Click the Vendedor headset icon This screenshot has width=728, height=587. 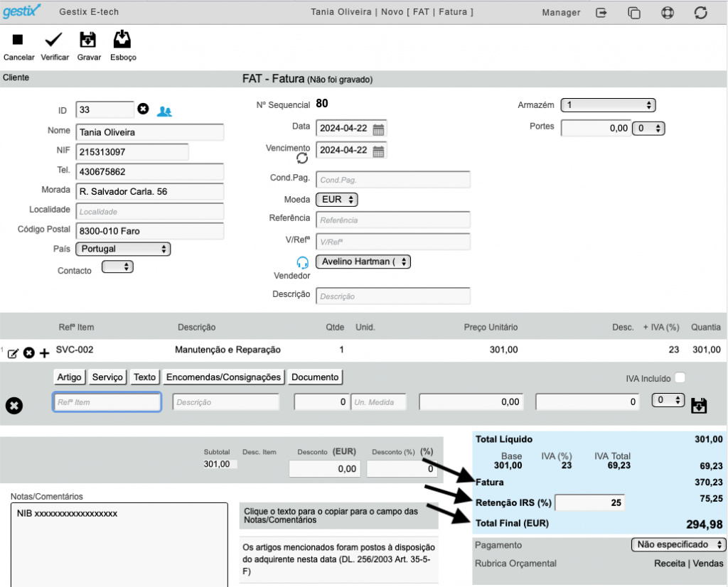302,263
